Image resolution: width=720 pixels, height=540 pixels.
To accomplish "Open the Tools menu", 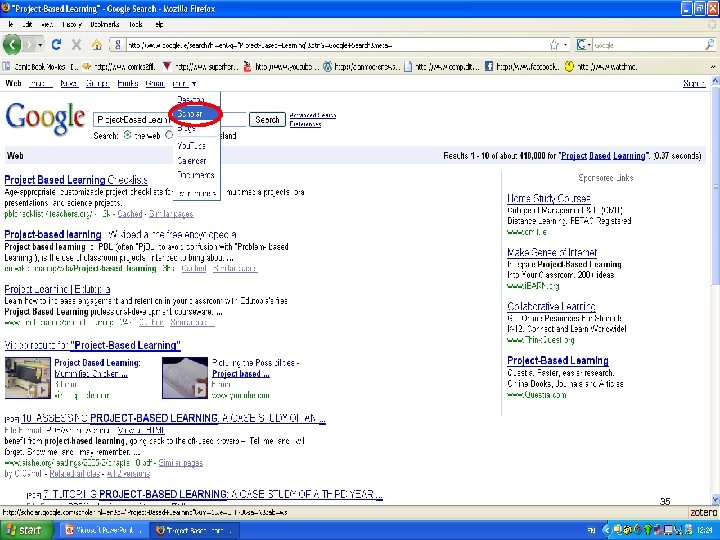I will tap(135, 24).
